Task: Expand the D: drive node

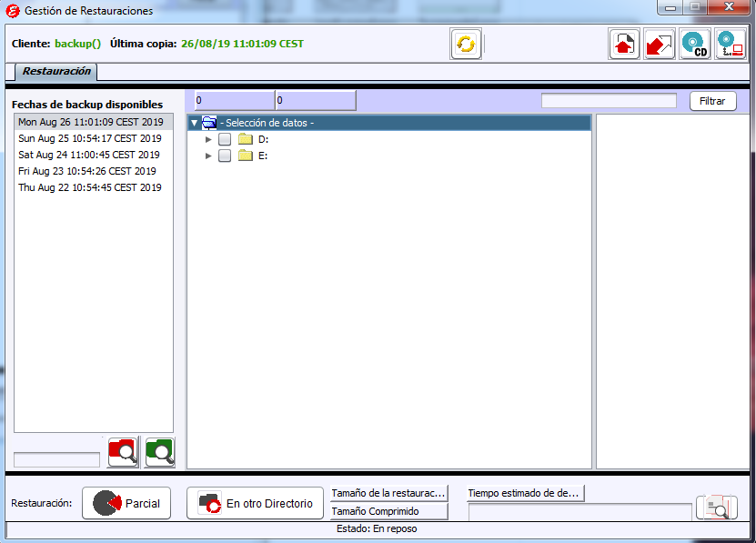Action: point(208,139)
